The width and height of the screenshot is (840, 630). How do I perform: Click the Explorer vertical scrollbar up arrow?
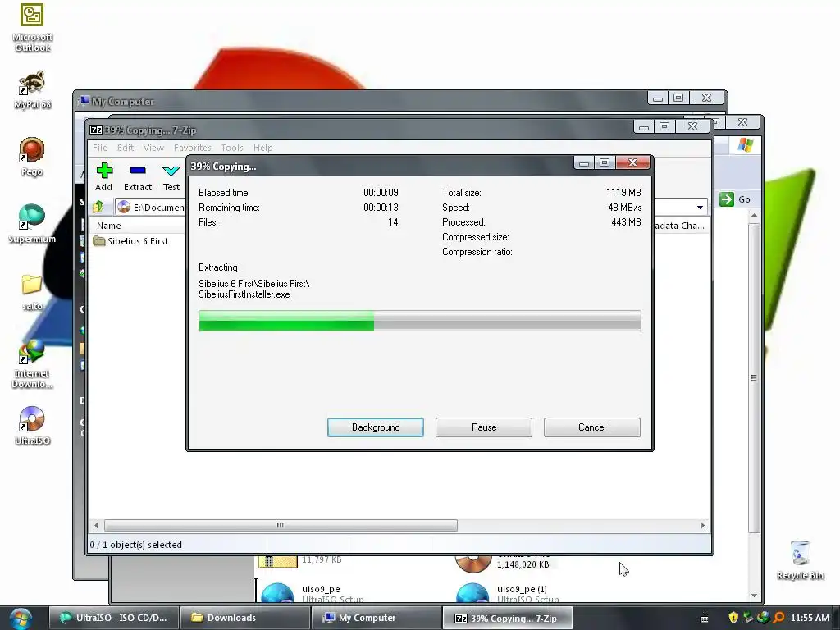point(755,216)
